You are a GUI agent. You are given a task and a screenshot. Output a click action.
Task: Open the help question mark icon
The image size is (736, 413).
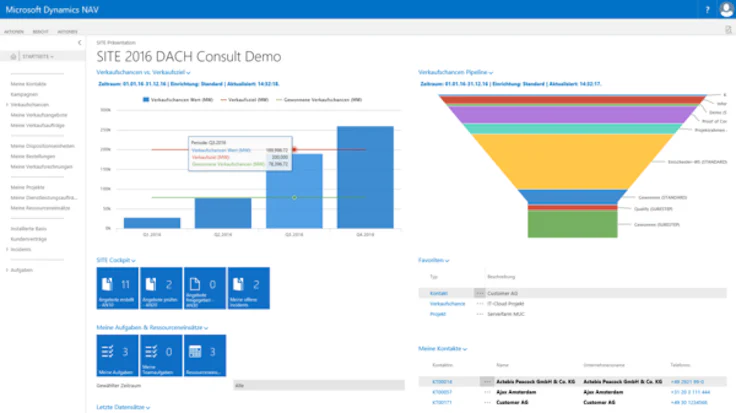707,9
